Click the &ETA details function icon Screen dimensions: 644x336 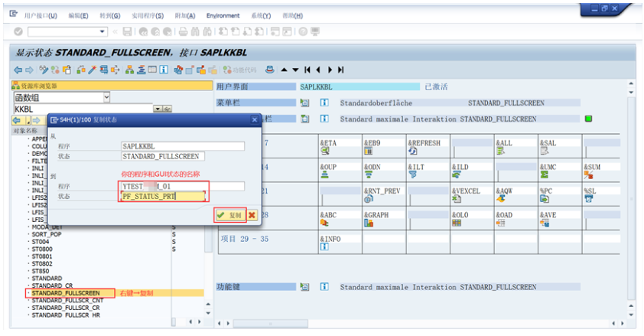tap(325, 151)
